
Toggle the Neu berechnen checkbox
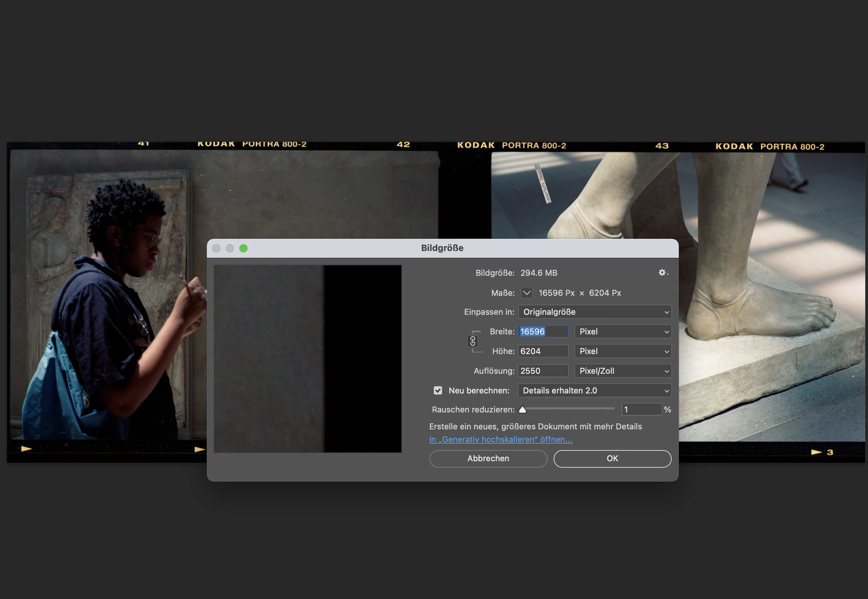(437, 390)
